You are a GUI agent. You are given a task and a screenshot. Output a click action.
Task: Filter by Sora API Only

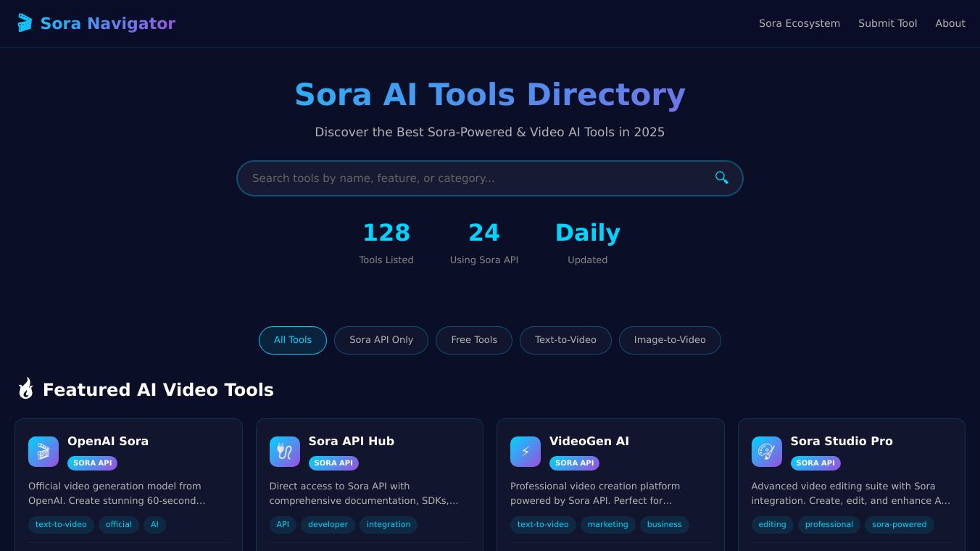tap(381, 340)
